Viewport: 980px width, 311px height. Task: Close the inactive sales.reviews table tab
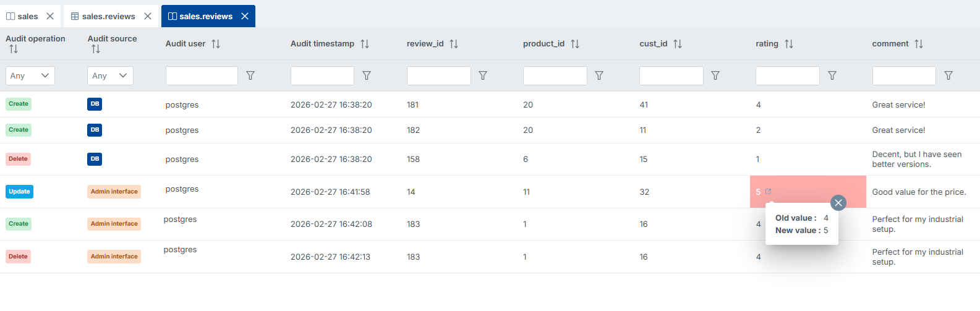pyautogui.click(x=148, y=16)
